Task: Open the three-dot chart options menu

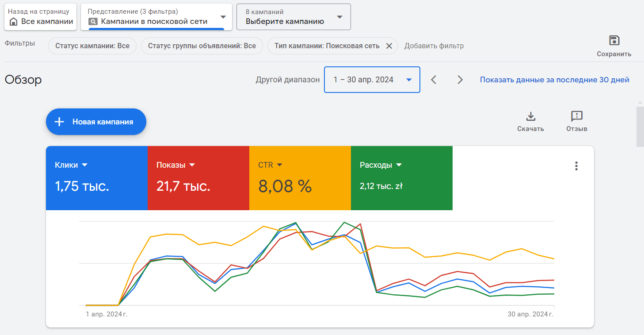Action: [x=576, y=166]
